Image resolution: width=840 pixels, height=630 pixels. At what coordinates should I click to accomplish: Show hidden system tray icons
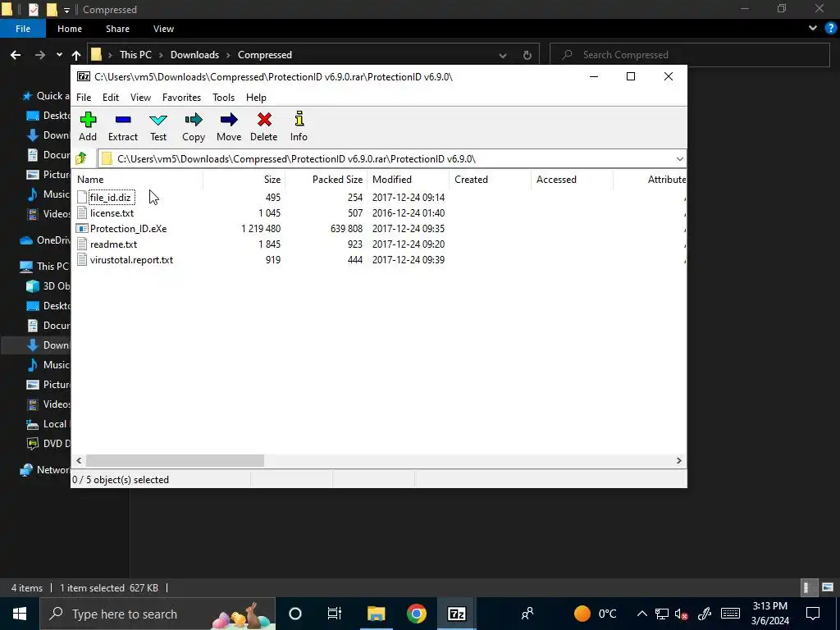click(x=641, y=614)
